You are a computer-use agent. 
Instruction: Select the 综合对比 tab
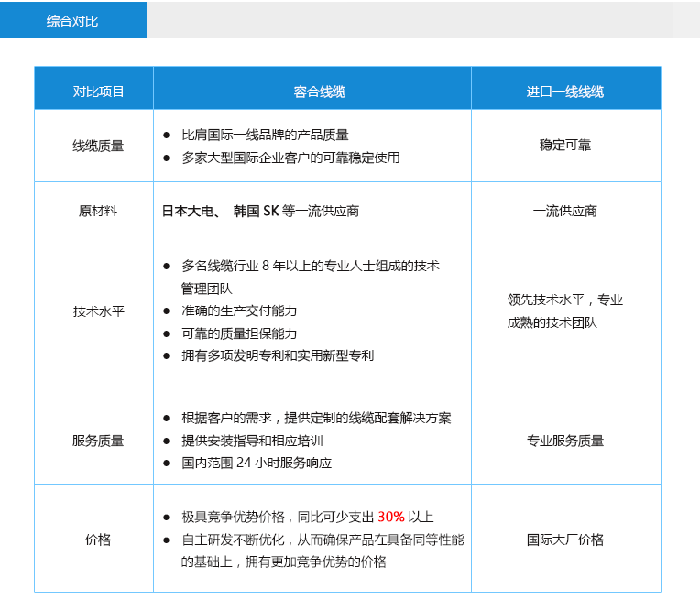pos(73,20)
